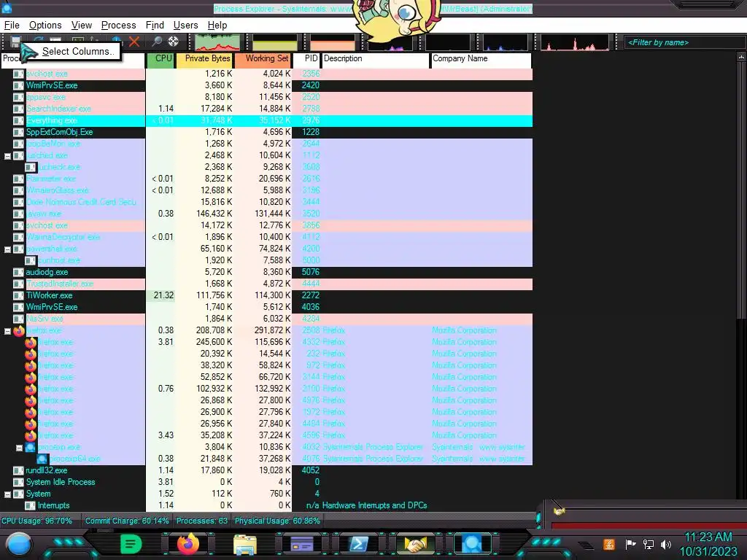Click the 21.32 CPU value
Image resolution: width=747 pixels, height=560 pixels.
tap(163, 295)
